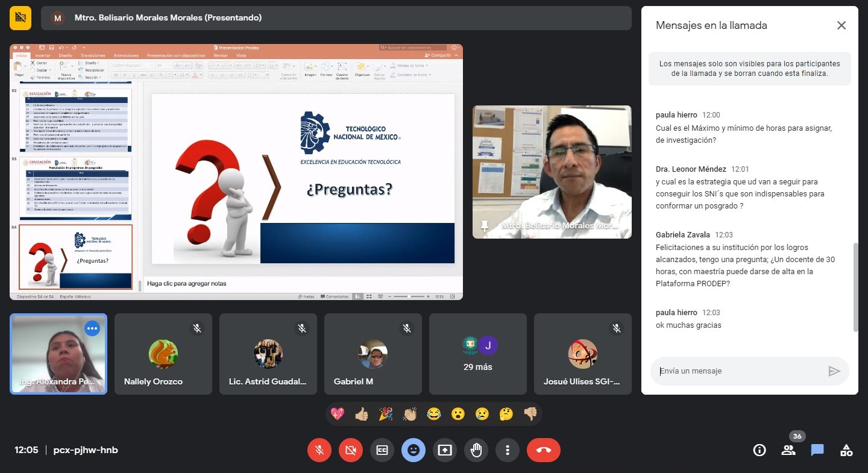Hang up with the red leave call button
868x473 pixels.
click(x=543, y=450)
